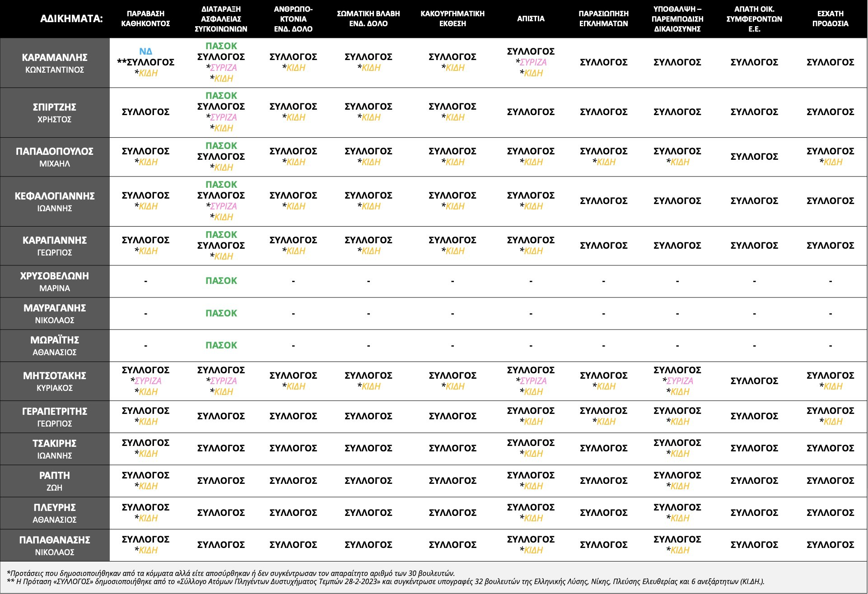The height and width of the screenshot is (594, 868).
Task: Select the ΠΛΕΥΡΗΣ ΑΘΑΝΑΣΙΟΣ row header
Action: pyautogui.click(x=55, y=513)
